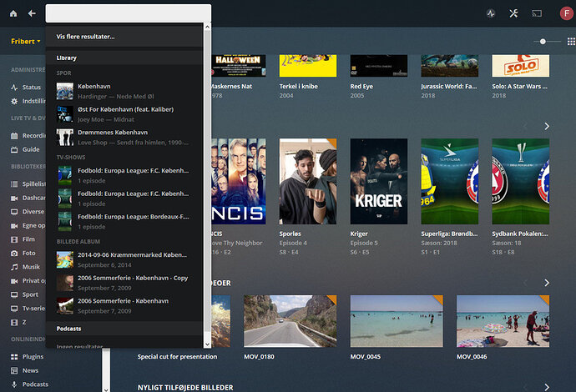
Task: Open Library section header in results
Action: tap(124, 58)
